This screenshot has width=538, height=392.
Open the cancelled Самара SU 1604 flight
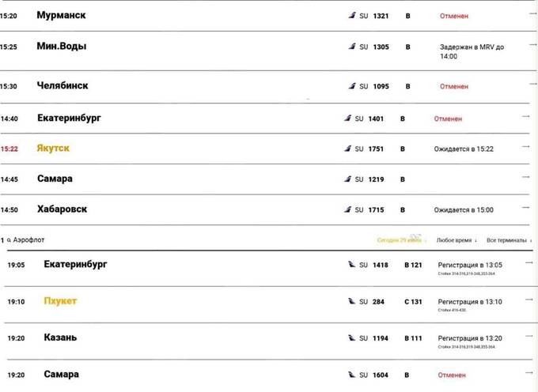270,375
